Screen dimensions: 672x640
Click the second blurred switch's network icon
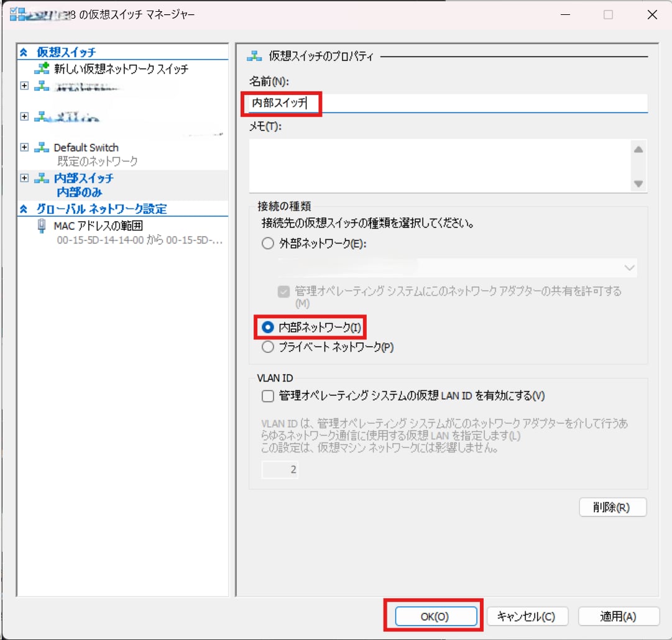(x=42, y=116)
